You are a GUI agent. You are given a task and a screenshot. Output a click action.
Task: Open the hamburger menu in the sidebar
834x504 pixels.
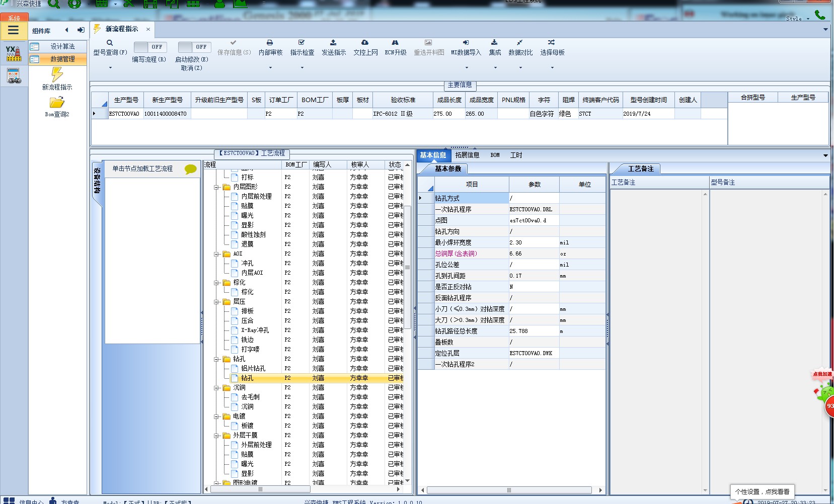(x=14, y=30)
